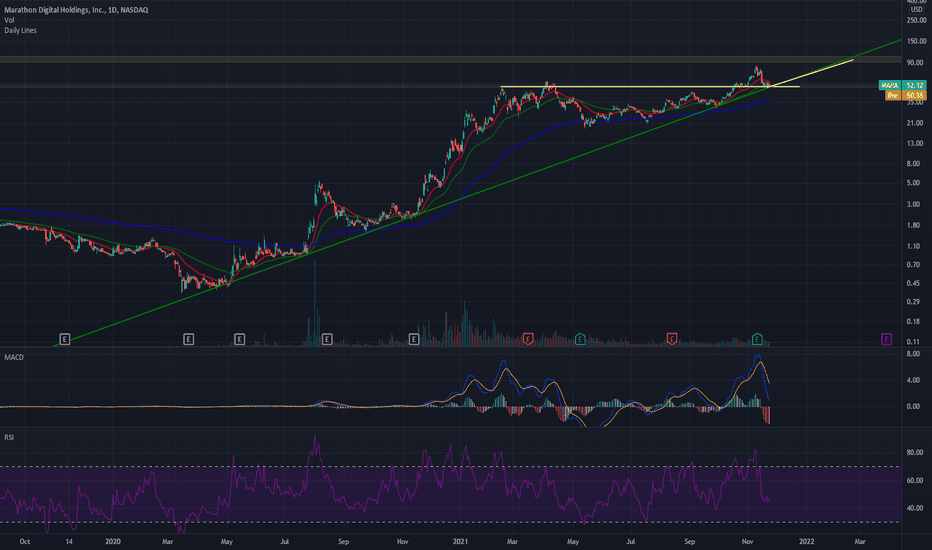This screenshot has width=932, height=550.
Task: Click the 0.11 price axis value
Action: [914, 341]
